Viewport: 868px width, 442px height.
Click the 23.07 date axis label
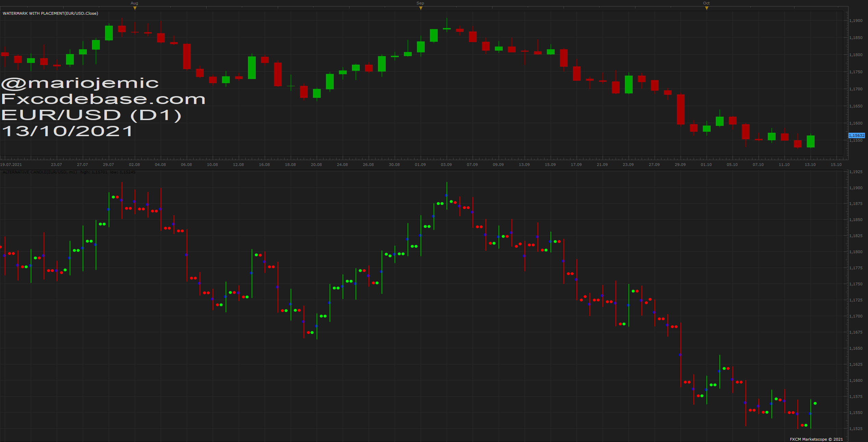pos(56,165)
